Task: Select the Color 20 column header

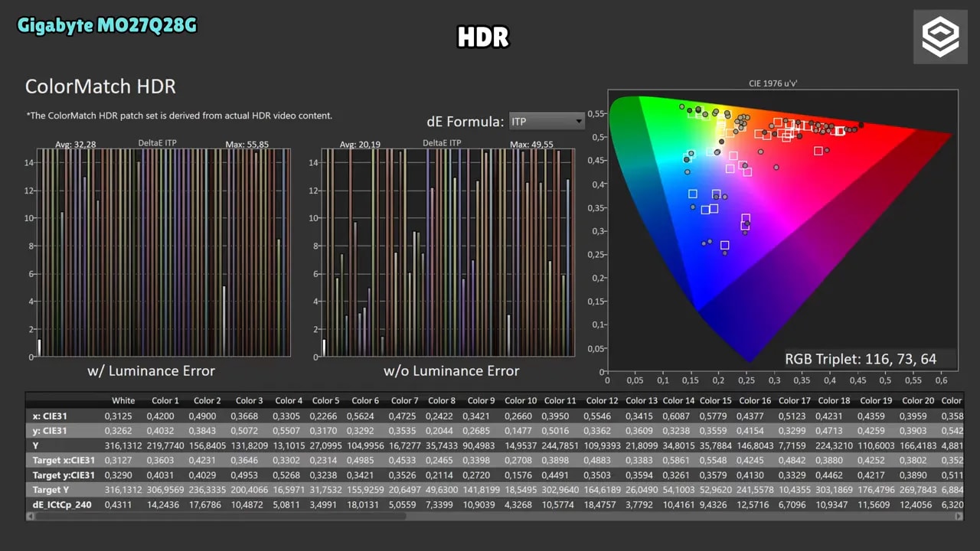Action: click(918, 400)
